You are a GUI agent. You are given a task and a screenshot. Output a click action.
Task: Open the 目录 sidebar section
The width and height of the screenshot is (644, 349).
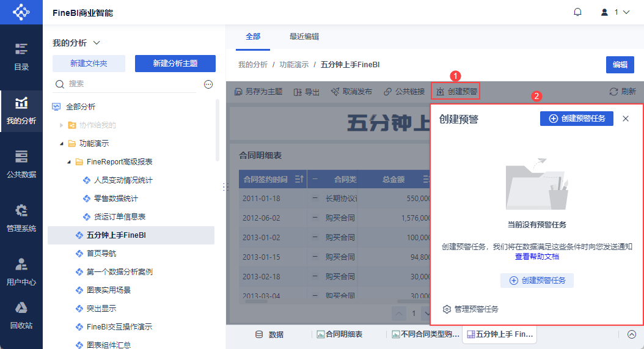pos(21,57)
